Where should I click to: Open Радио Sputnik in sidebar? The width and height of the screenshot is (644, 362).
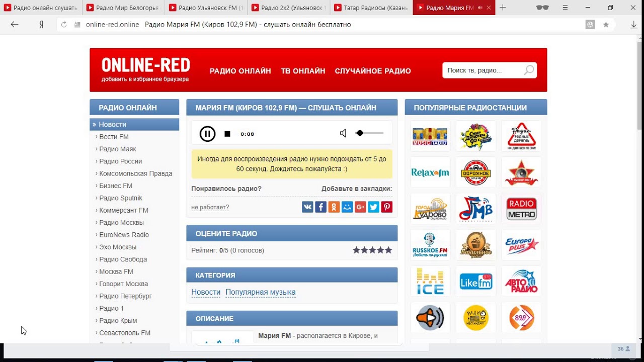[x=121, y=198]
